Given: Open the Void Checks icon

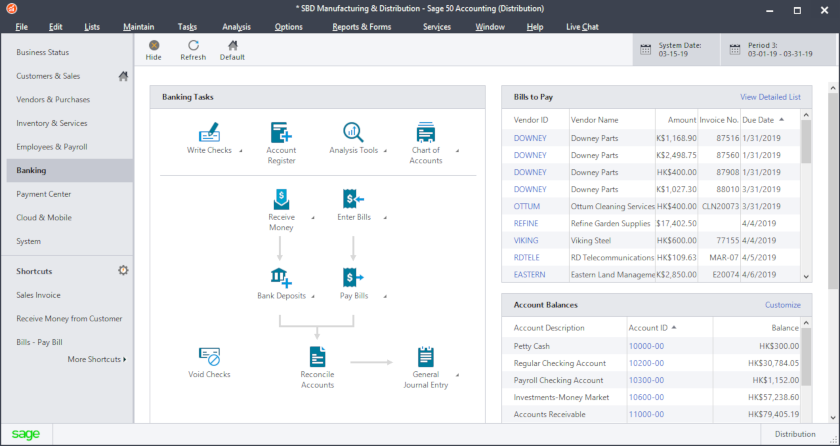Looking at the screenshot, I should pos(209,356).
